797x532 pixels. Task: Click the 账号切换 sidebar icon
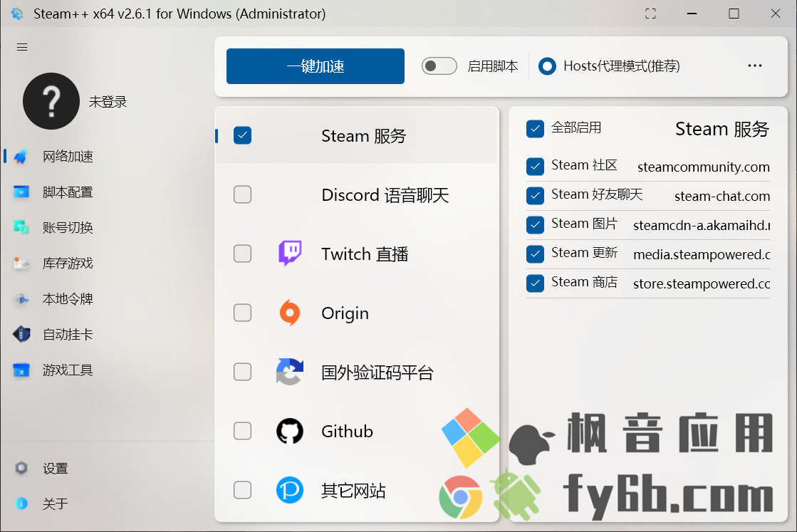[x=21, y=228]
